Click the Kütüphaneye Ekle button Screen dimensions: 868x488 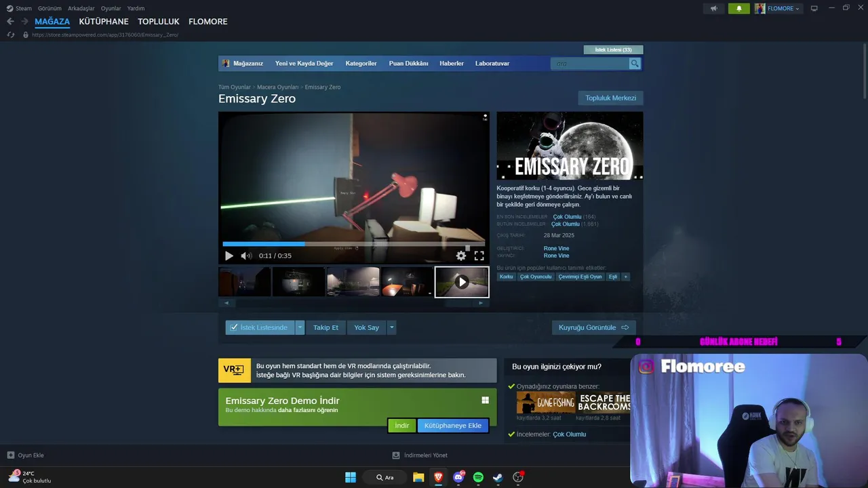(453, 426)
